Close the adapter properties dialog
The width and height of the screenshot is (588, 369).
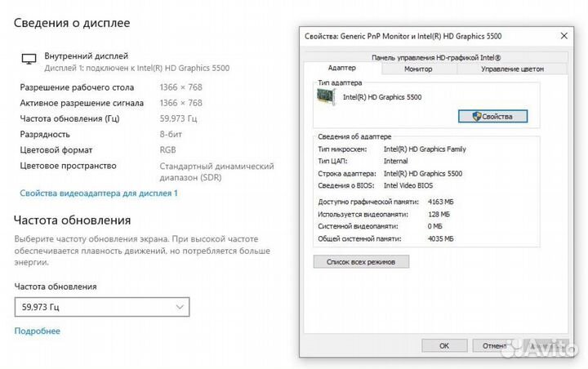tap(564, 36)
